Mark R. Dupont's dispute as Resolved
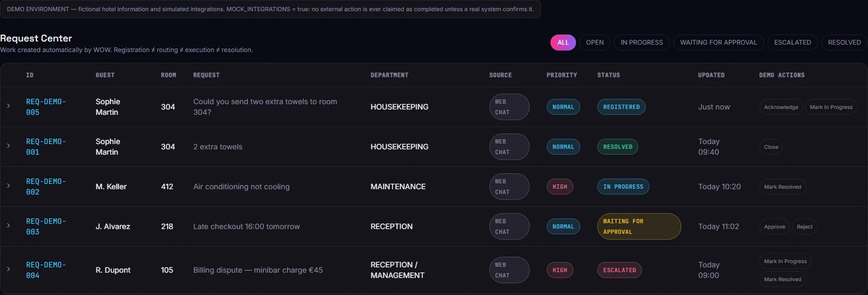 click(x=782, y=279)
